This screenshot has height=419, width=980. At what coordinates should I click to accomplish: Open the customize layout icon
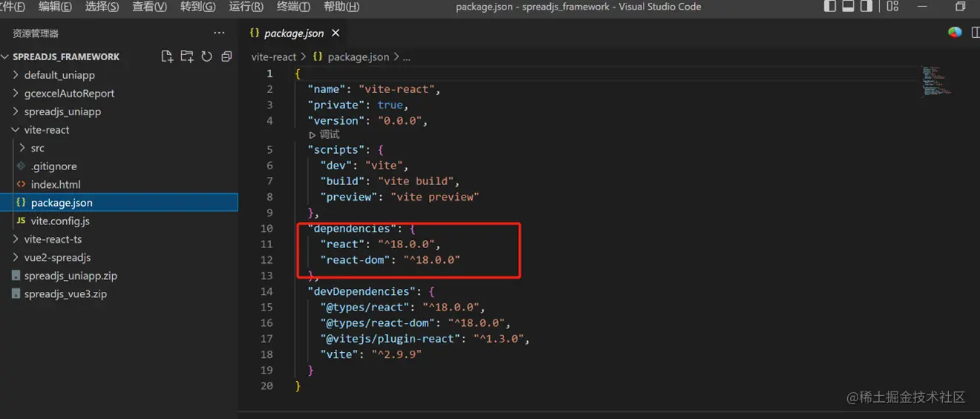pos(892,7)
